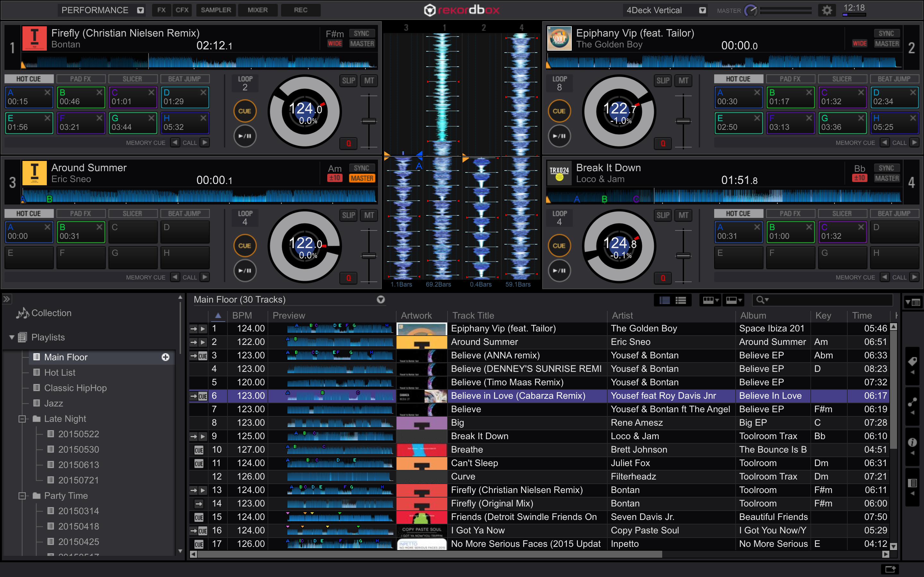Switch deck 3 pads to SLICER mode

pyautogui.click(x=133, y=213)
